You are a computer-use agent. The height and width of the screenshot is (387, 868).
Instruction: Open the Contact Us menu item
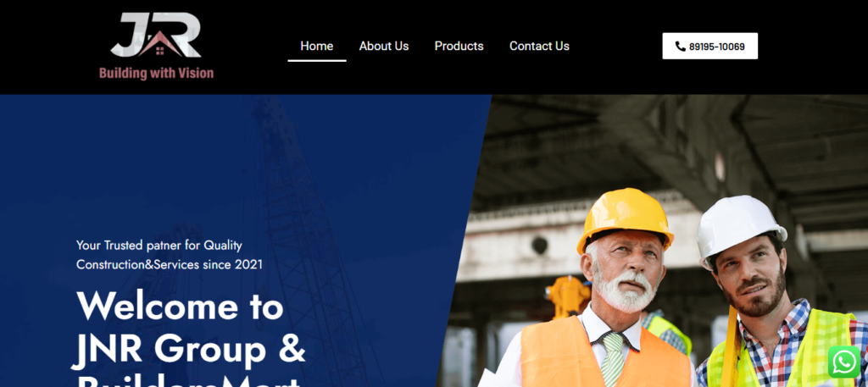pos(539,46)
